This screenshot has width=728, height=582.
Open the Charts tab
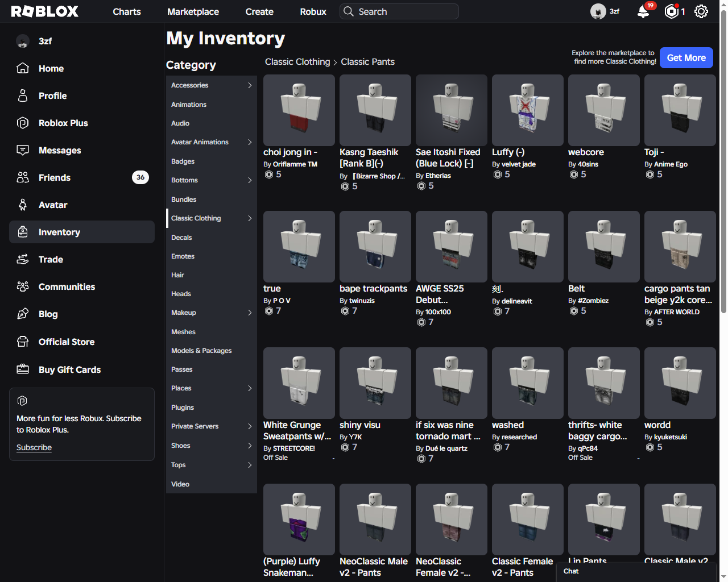[x=127, y=11]
